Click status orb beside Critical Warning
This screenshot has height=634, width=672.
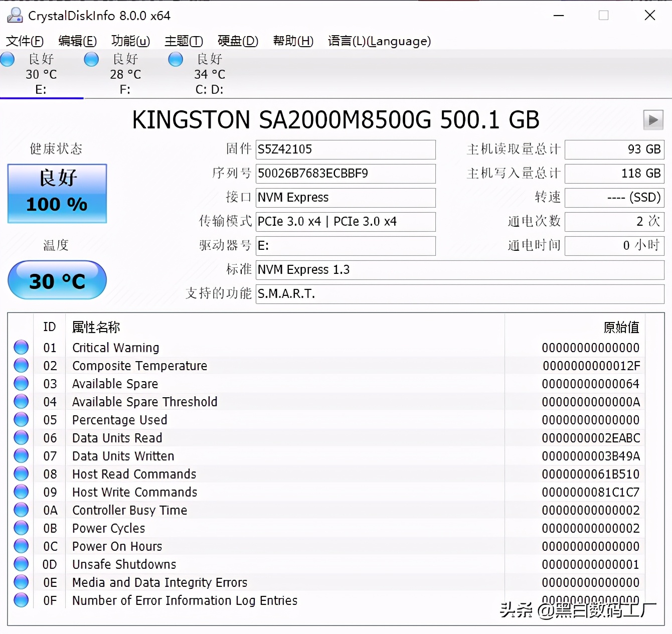[21, 347]
